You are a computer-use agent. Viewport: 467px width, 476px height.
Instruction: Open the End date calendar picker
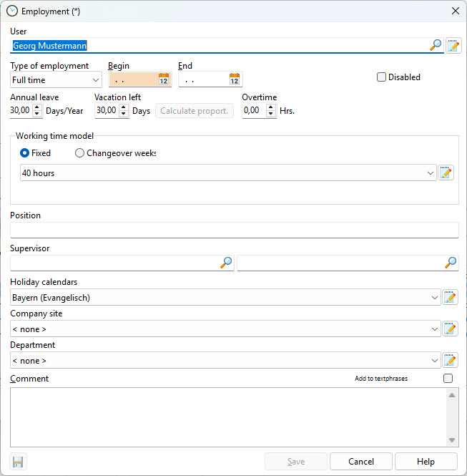235,79
